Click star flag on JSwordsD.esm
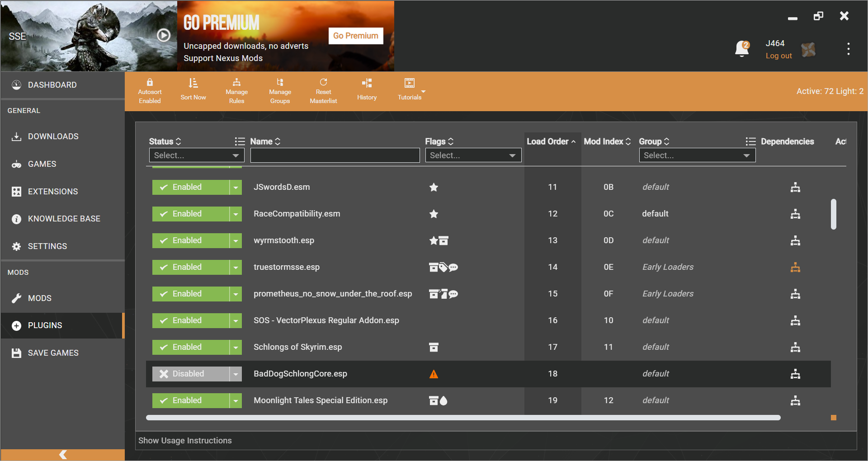This screenshot has width=868, height=461. (434, 187)
